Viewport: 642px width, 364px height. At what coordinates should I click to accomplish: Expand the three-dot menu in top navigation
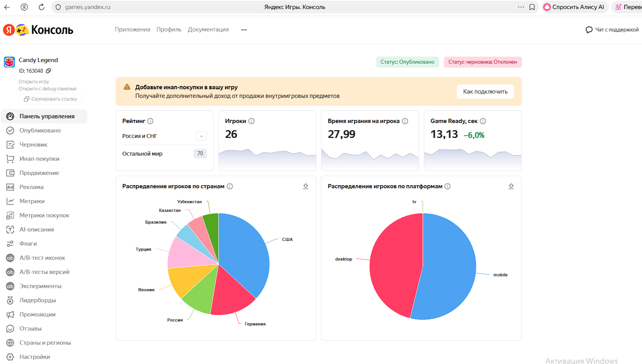pyautogui.click(x=244, y=30)
